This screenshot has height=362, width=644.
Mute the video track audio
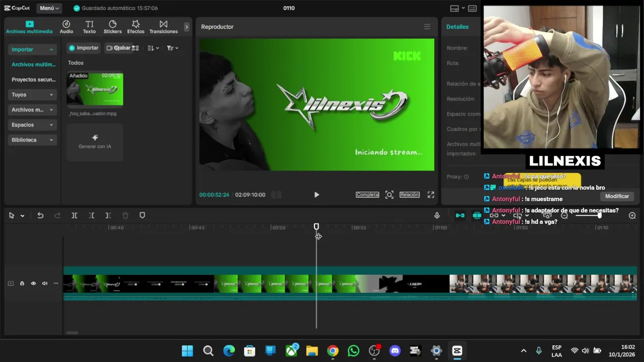click(x=45, y=284)
